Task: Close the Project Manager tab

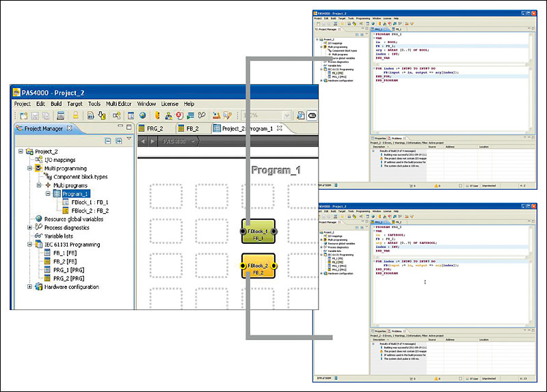Action: (x=70, y=128)
